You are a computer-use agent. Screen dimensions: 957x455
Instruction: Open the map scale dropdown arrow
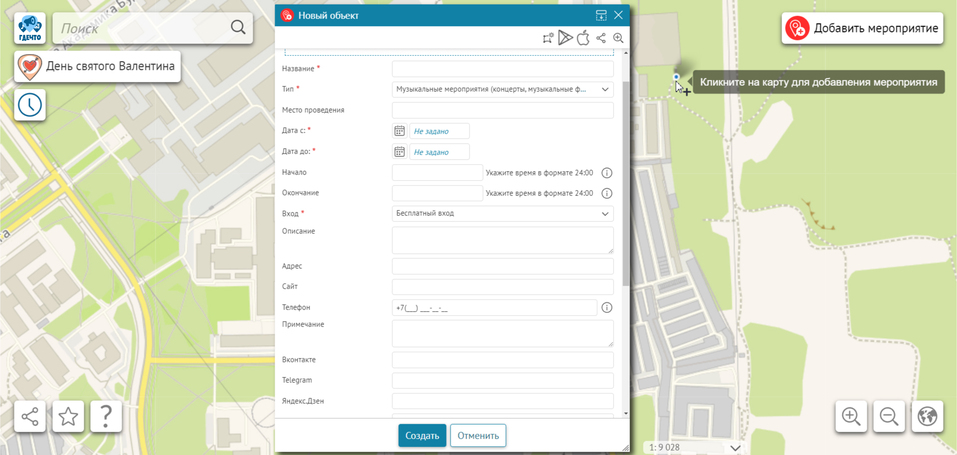[735, 447]
